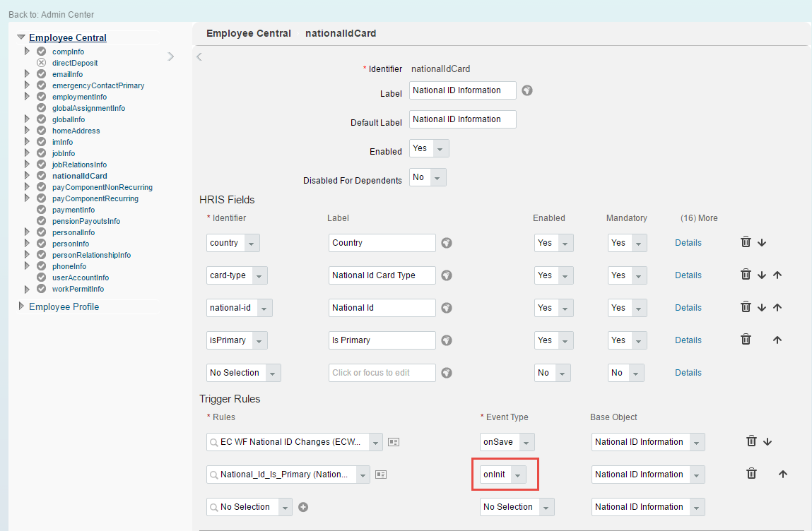Delete the EC WF National ID Changes rule
812x531 pixels.
point(751,441)
